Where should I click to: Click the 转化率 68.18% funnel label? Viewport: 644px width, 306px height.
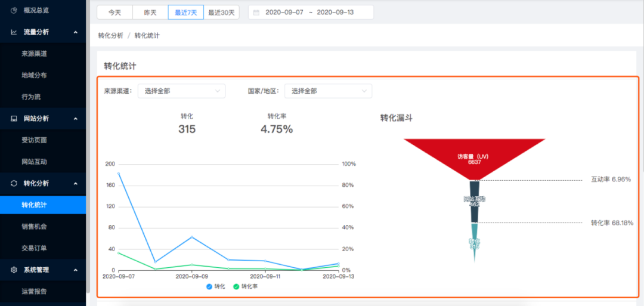[x=612, y=222]
